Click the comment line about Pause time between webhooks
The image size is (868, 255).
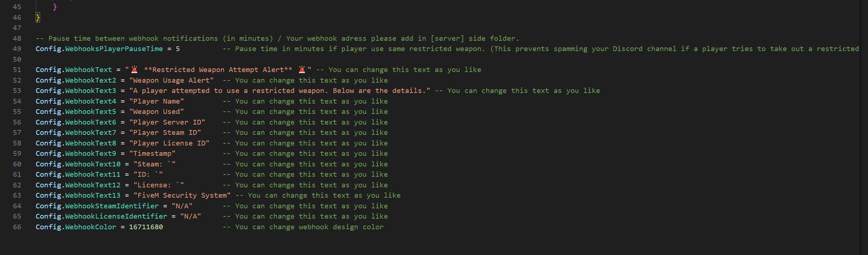point(277,39)
